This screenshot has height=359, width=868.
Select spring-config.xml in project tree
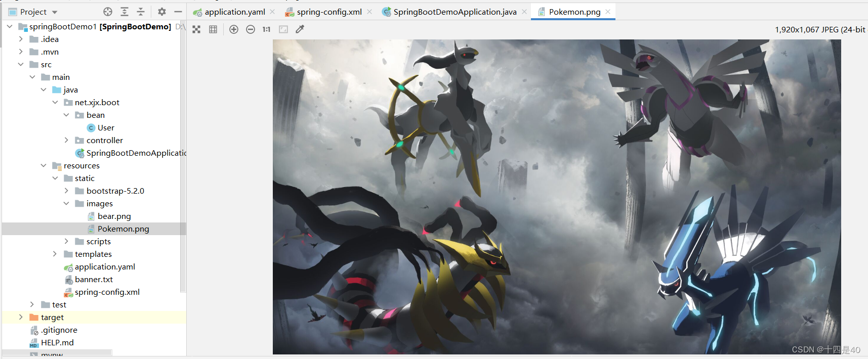107,292
